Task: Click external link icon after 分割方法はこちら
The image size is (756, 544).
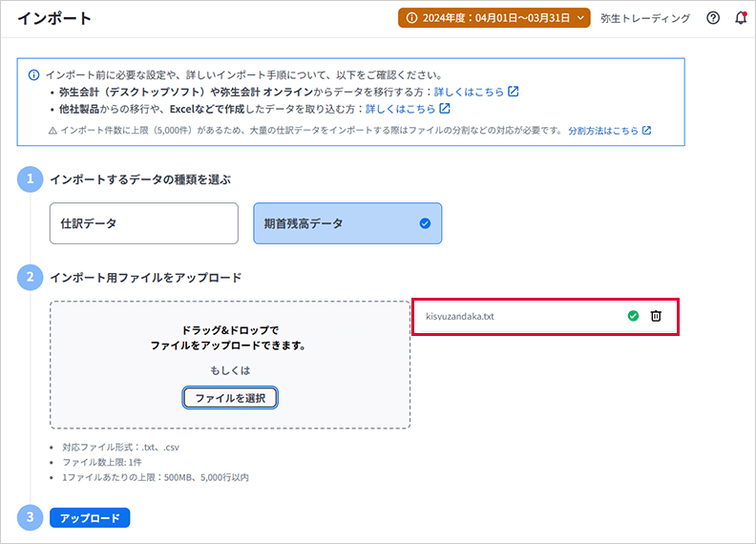Action: coord(647,130)
